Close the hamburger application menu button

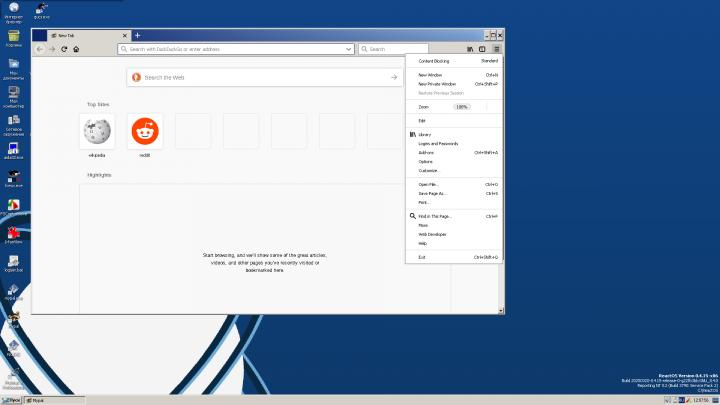pos(496,48)
